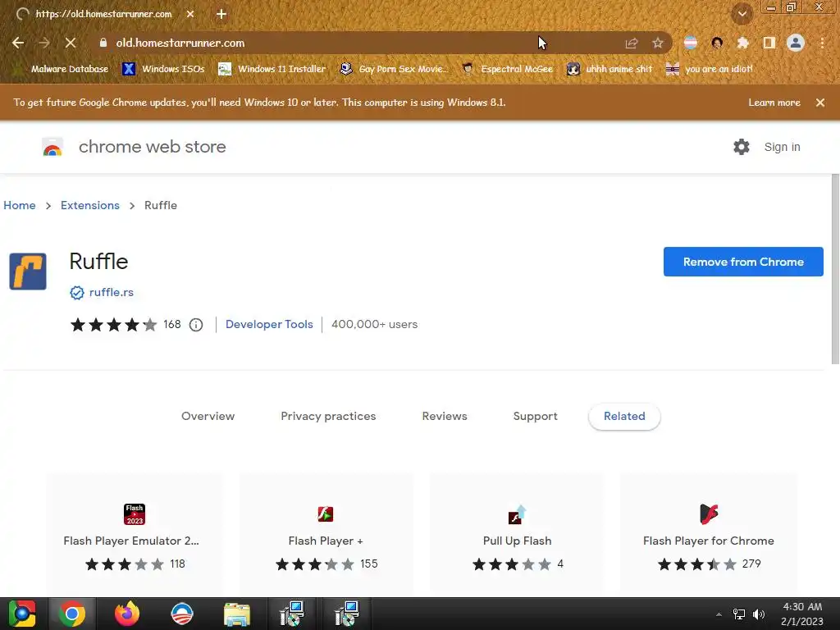Open the Obama logo app on taskbar
The height and width of the screenshot is (630, 840).
pyautogui.click(x=181, y=614)
